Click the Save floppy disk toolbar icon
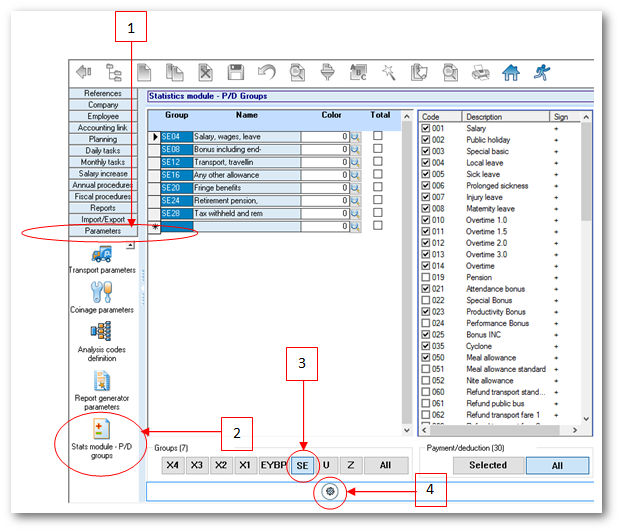 pos(237,72)
